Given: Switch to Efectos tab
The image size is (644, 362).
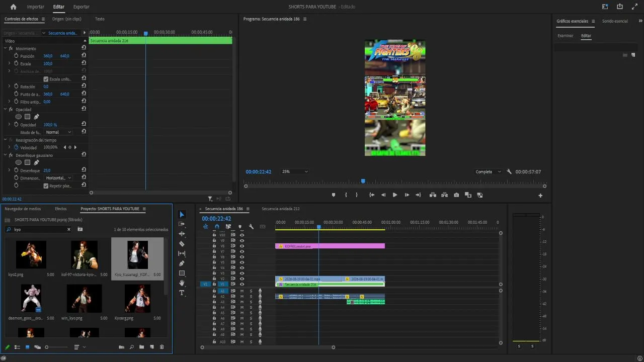Looking at the screenshot, I should (61, 209).
